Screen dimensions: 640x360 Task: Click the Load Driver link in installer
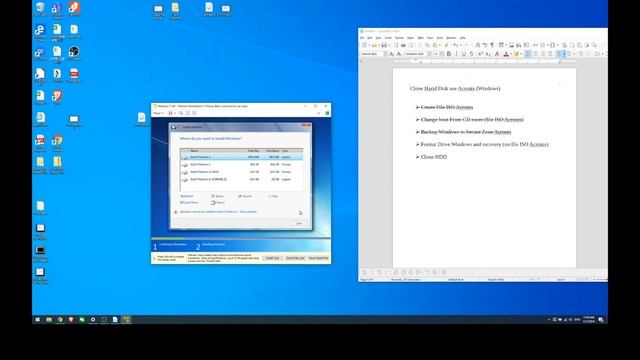pyautogui.click(x=189, y=202)
